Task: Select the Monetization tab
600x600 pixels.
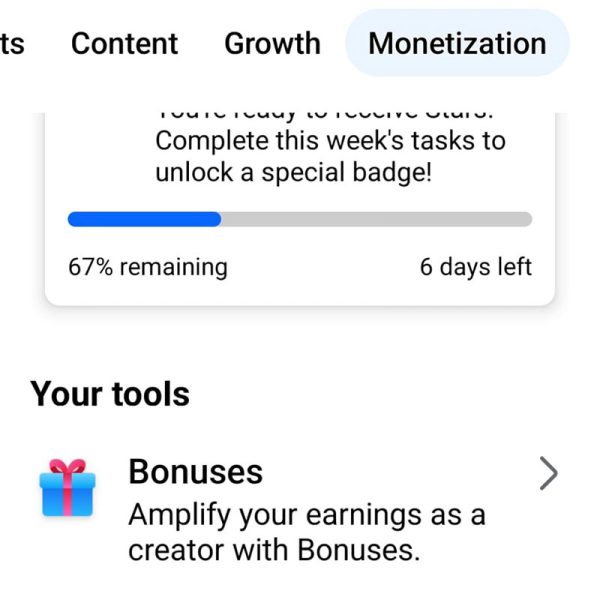Action: 457,43
